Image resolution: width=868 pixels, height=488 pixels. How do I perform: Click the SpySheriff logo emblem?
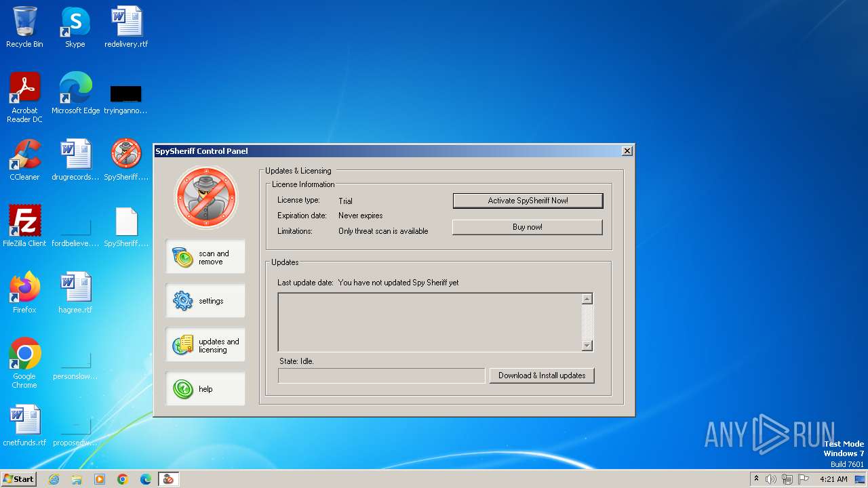point(206,197)
